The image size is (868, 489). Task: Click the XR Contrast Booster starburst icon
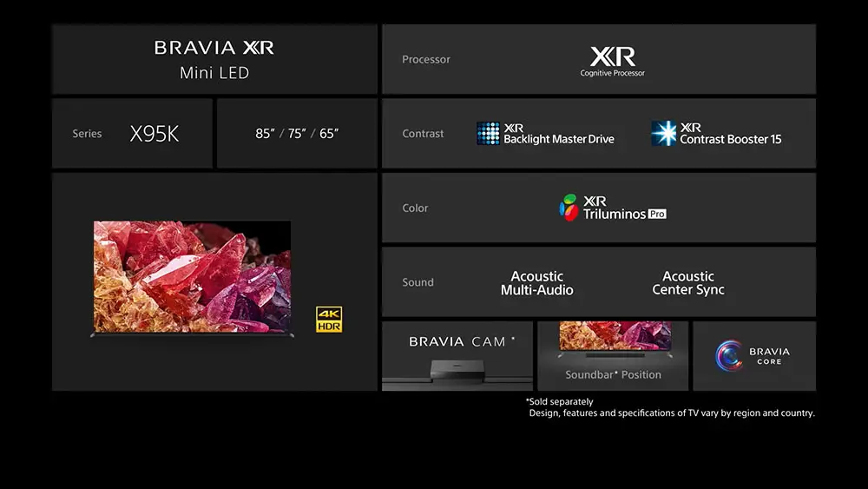click(664, 134)
